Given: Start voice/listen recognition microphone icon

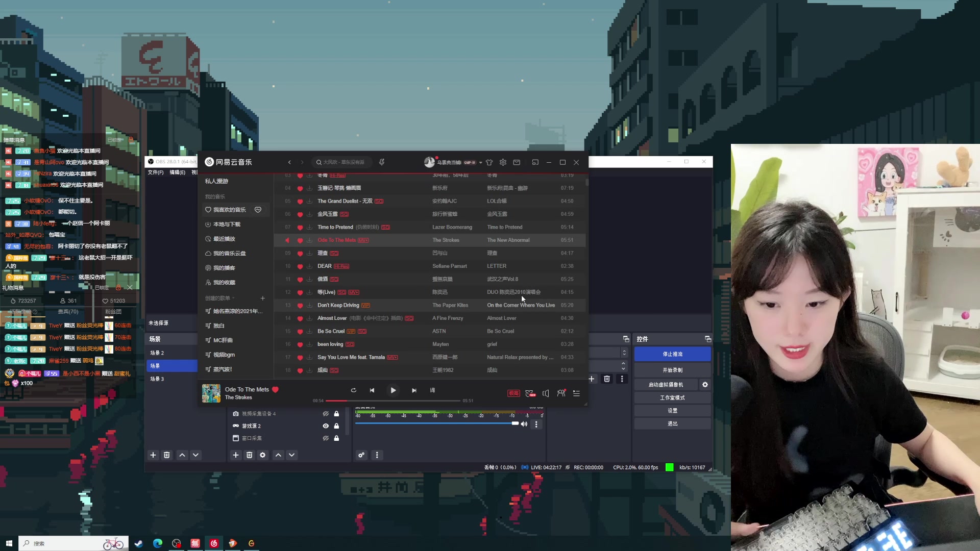Looking at the screenshot, I should click(x=382, y=162).
